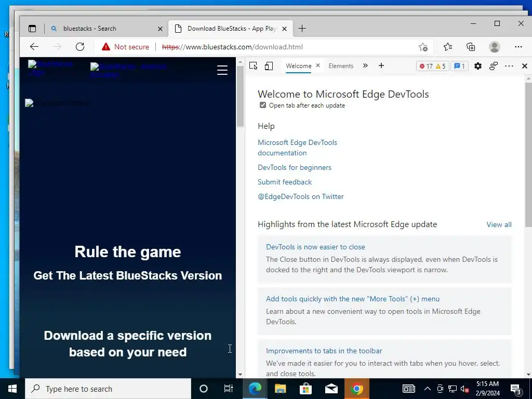Open the taskbar clock showing 5:15 AM

click(487, 389)
